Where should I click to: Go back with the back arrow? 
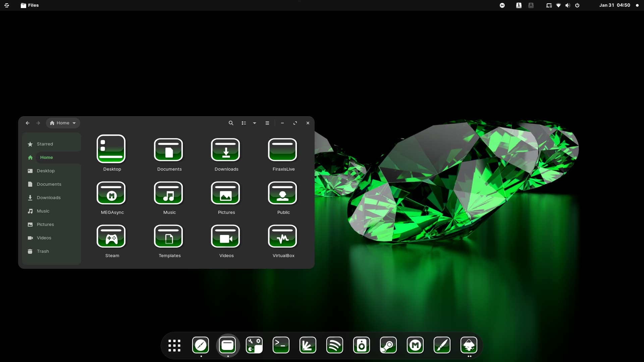(x=28, y=123)
